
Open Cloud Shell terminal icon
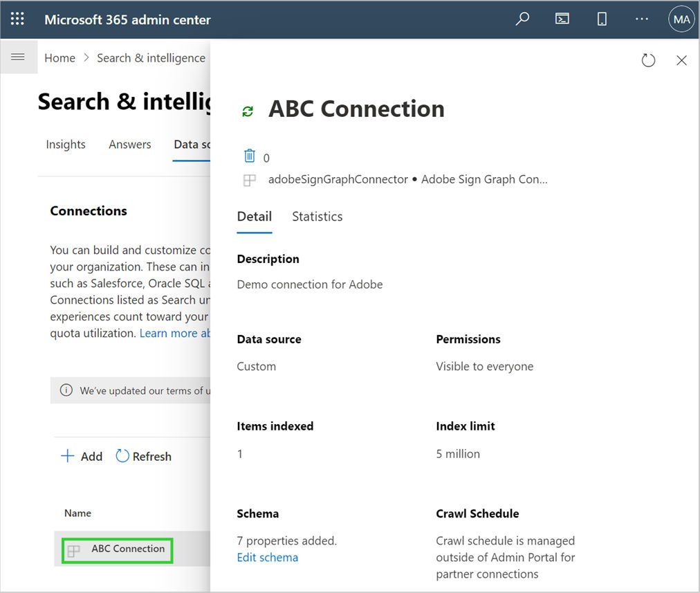(562, 19)
